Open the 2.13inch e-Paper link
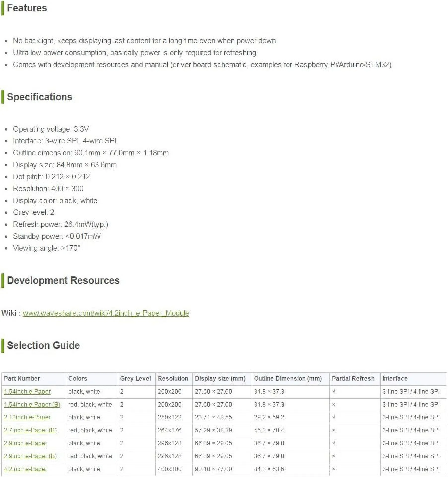Screen dimensions: 448x477 tap(27, 417)
